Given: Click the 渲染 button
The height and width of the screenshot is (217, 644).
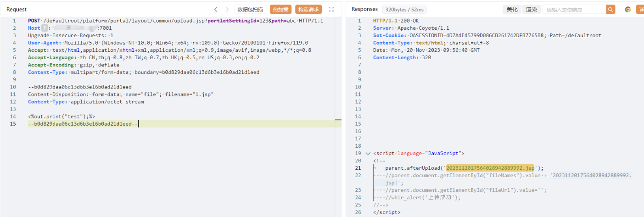Looking at the screenshot, I should [531, 9].
